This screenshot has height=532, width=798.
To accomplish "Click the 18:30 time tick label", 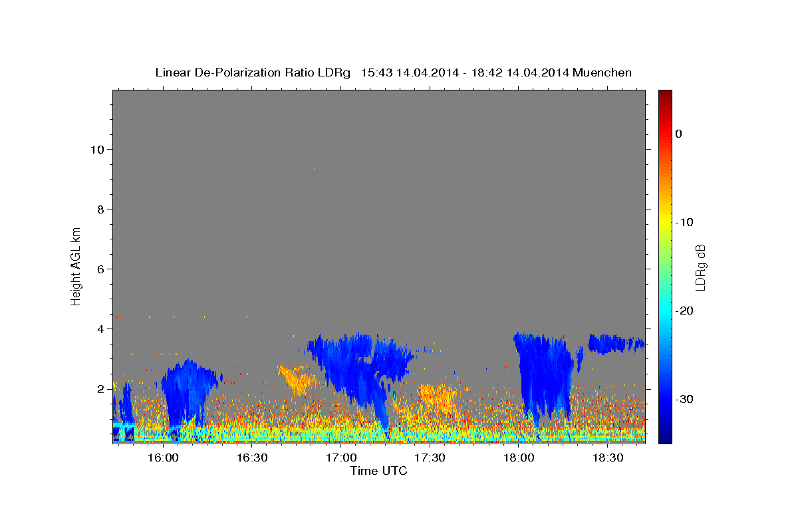I will click(x=607, y=458).
